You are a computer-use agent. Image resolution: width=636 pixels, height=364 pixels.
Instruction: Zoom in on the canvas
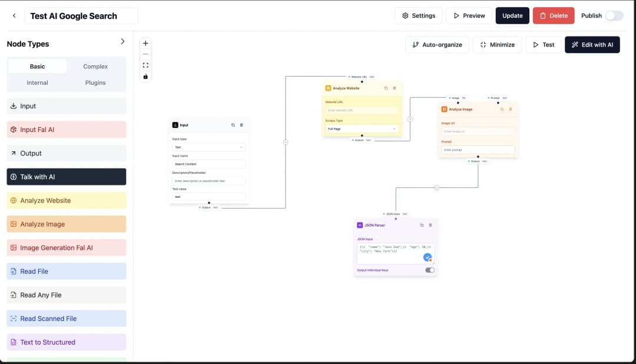click(145, 43)
